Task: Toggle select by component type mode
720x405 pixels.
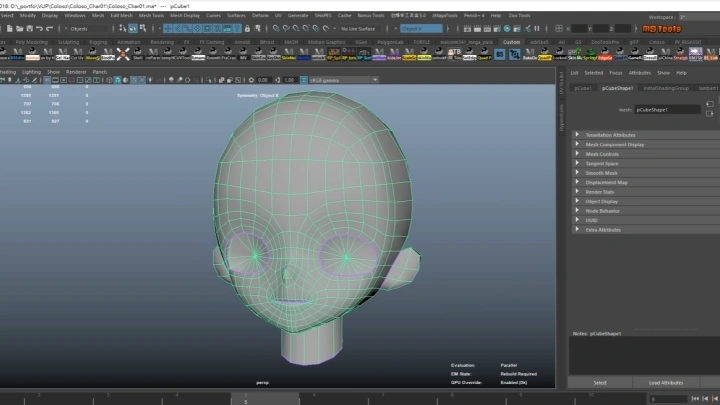Action: [143, 28]
